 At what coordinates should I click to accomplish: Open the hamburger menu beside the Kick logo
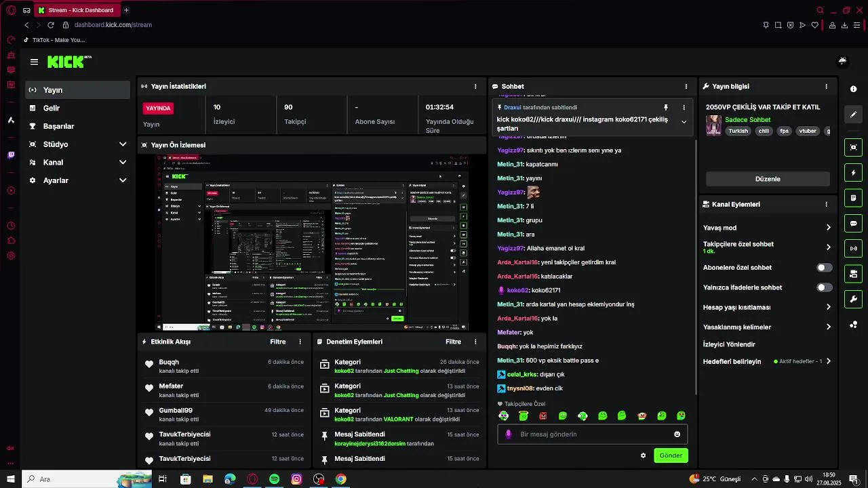click(x=34, y=62)
